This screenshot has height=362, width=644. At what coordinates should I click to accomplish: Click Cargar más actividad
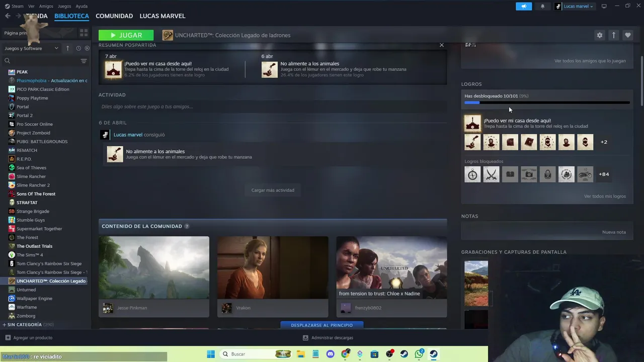pyautogui.click(x=273, y=190)
